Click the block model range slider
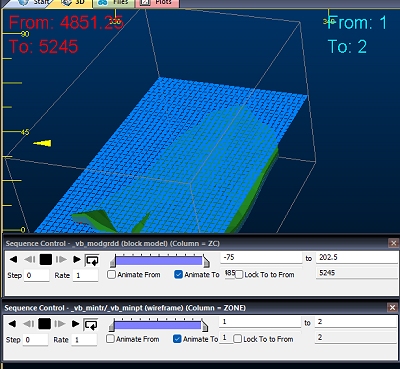 160,260
